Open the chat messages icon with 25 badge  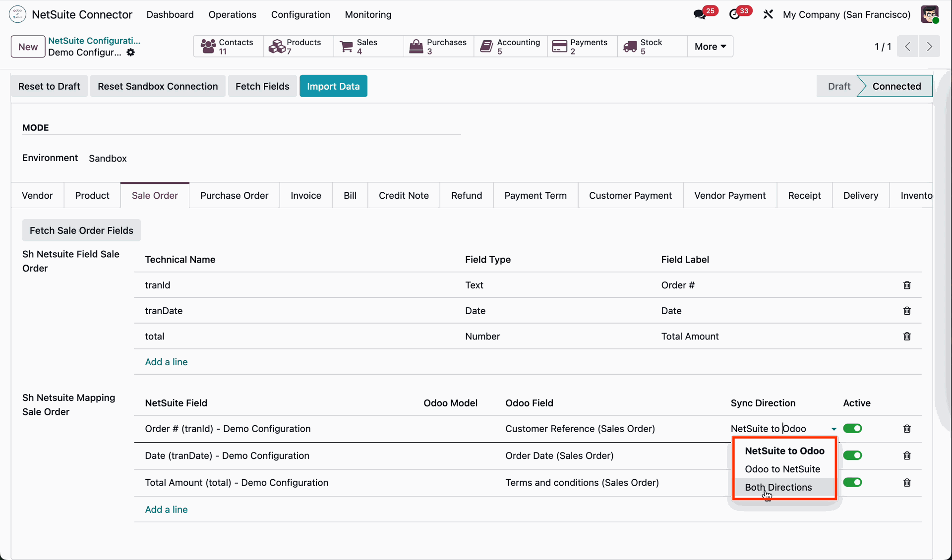pos(700,14)
